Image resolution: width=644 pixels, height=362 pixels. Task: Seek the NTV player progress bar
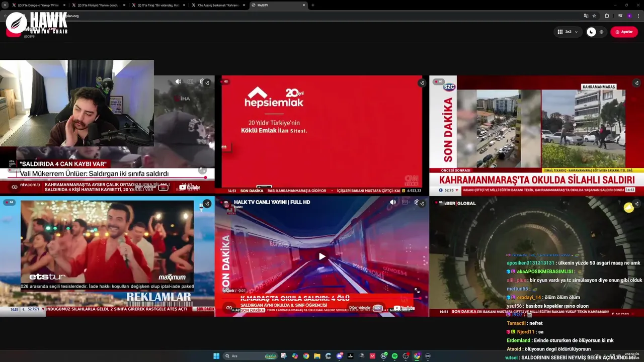107,177
